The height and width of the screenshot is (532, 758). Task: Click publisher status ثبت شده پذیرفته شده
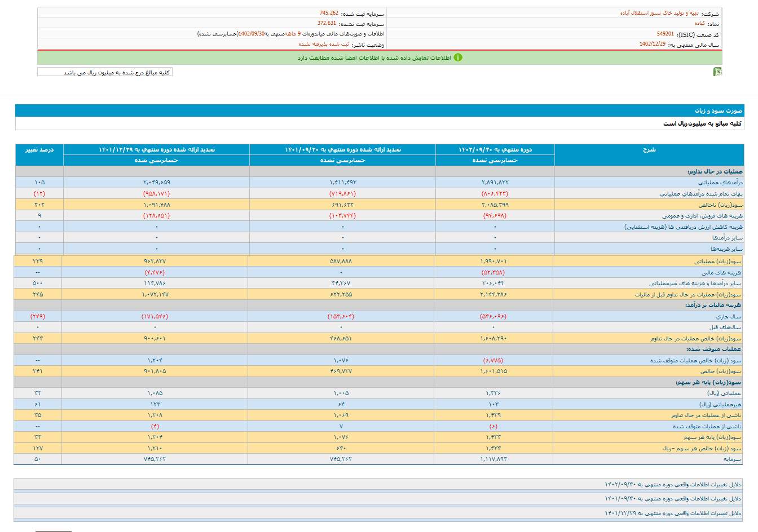tap(324, 44)
